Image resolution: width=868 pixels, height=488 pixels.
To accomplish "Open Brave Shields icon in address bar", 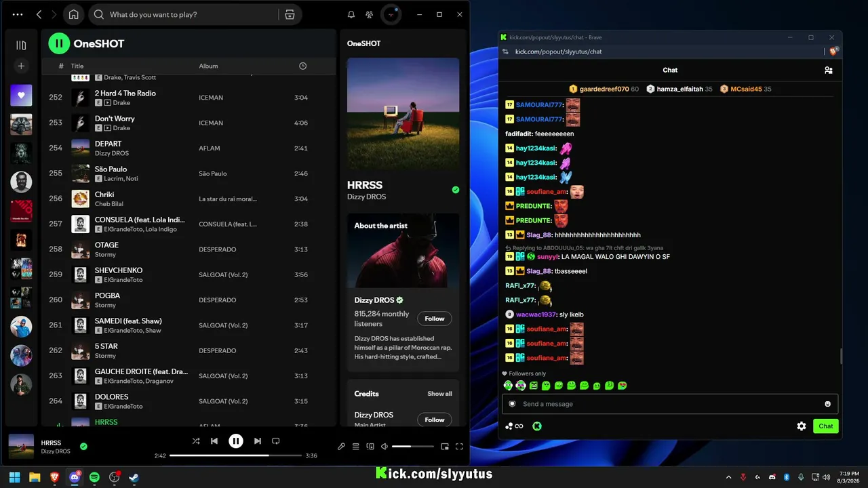I will click(834, 52).
